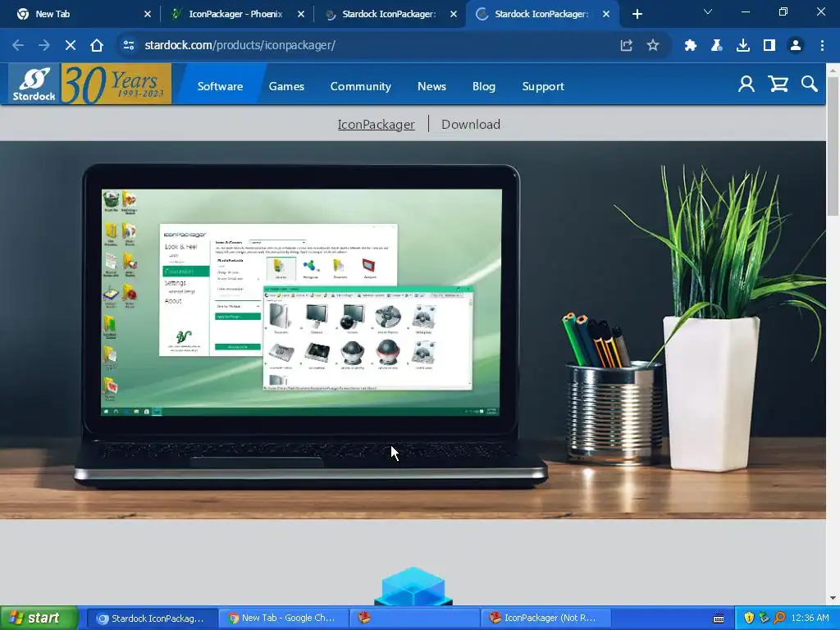
Task: Select the New Tab - Google Chrome taskbar button
Action: click(283, 619)
